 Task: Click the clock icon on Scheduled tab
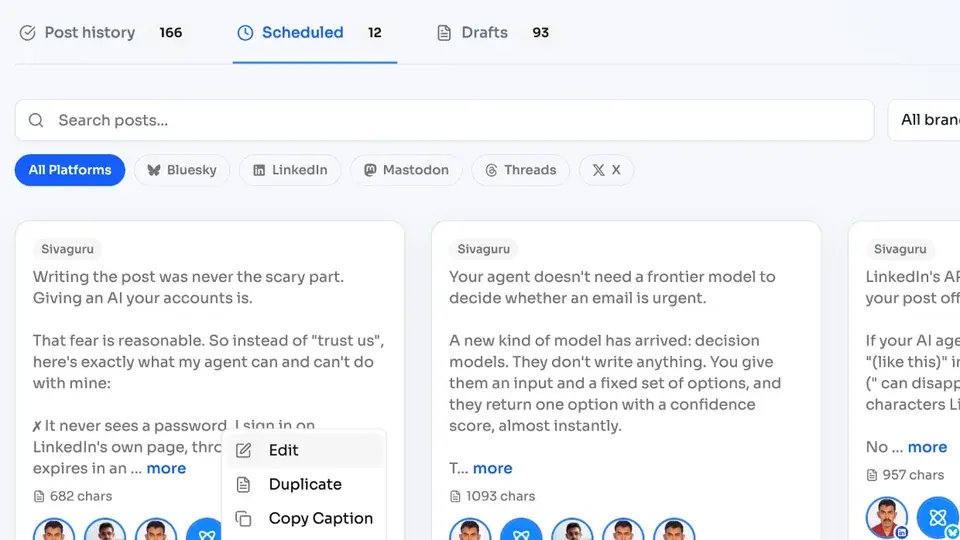pyautogui.click(x=245, y=32)
